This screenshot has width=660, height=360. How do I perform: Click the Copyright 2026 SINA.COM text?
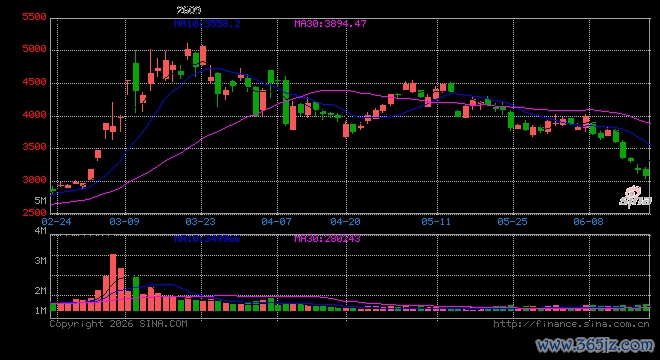pos(119,324)
